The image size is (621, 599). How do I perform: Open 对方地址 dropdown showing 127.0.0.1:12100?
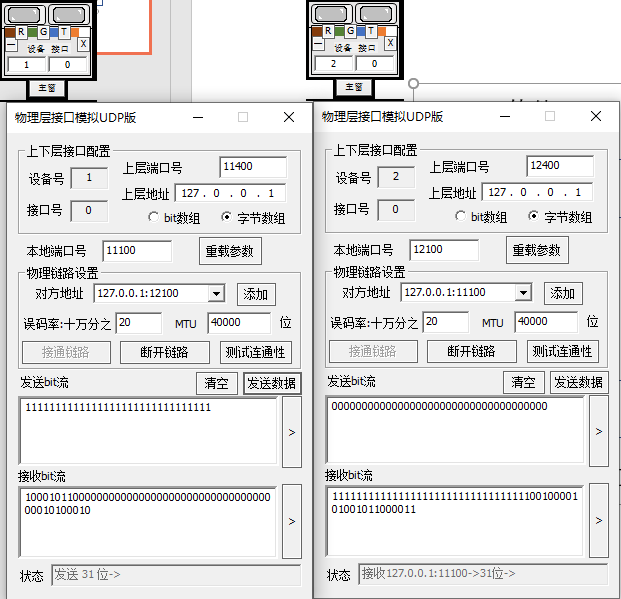(216, 294)
